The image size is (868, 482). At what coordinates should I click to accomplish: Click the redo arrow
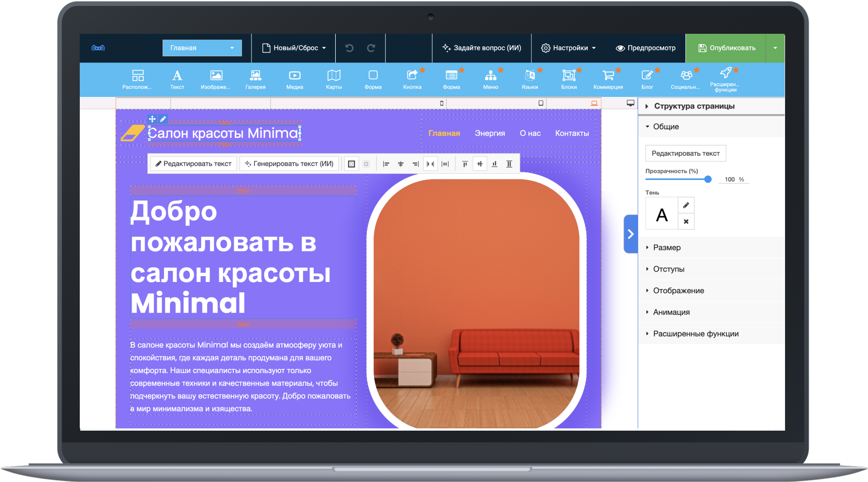pyautogui.click(x=371, y=48)
